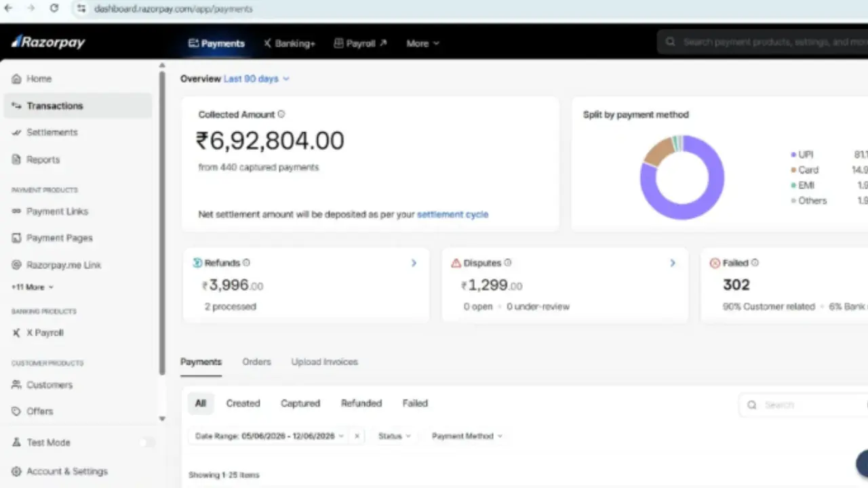This screenshot has width=868, height=488.
Task: Filter payments by Refunded
Action: pos(361,403)
